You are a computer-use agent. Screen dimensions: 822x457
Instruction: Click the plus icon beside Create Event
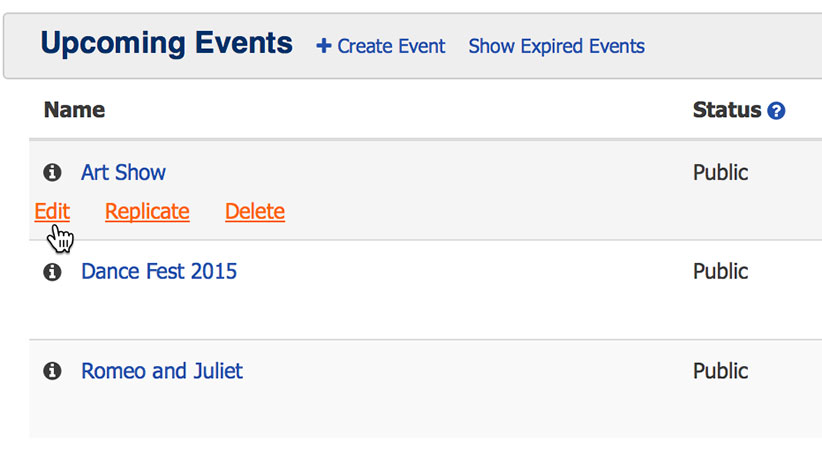click(x=323, y=46)
